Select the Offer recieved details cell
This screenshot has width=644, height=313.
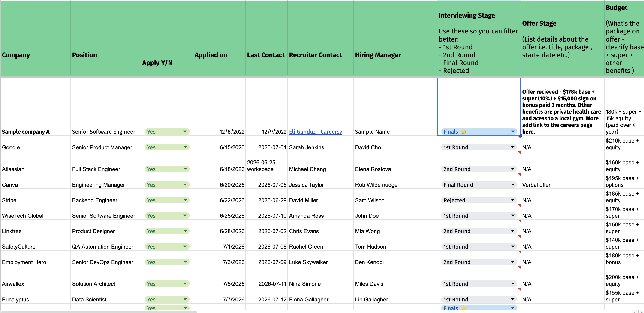click(563, 107)
